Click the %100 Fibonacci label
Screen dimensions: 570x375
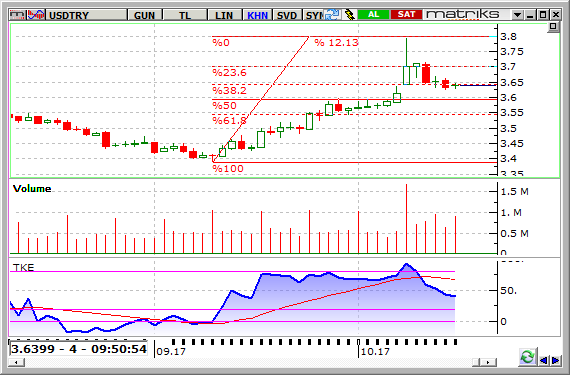[x=228, y=169]
